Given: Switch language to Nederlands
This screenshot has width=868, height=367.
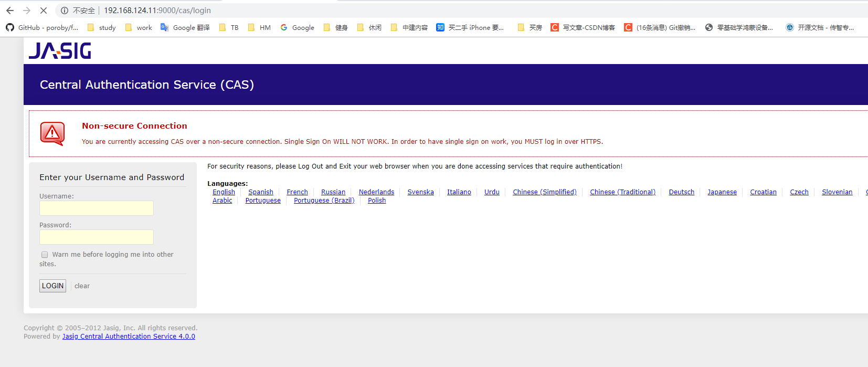Looking at the screenshot, I should [376, 192].
